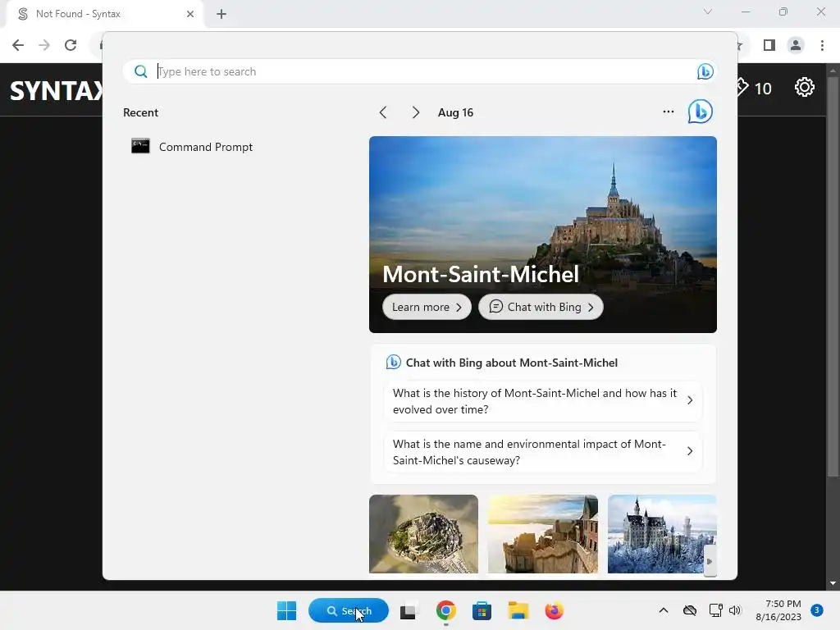
Task: Open the snowy castle thumbnail
Action: (662, 533)
